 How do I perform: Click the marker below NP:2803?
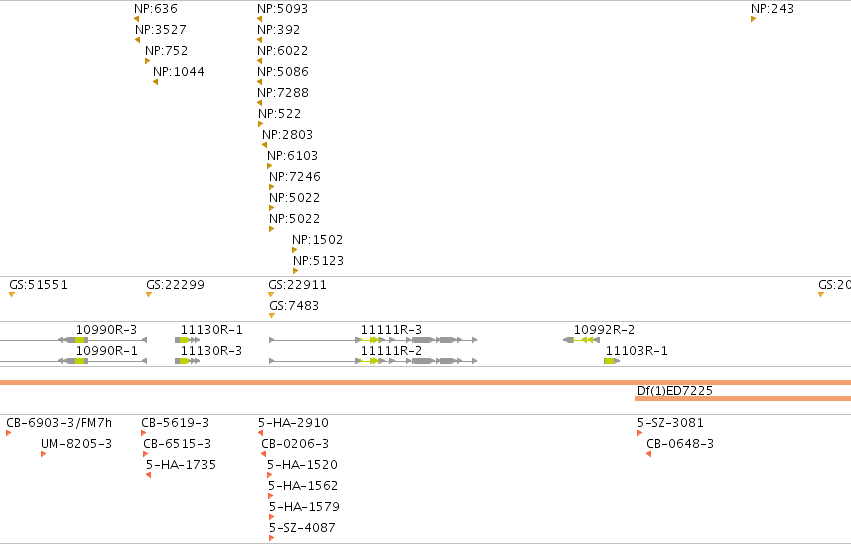[x=264, y=145]
